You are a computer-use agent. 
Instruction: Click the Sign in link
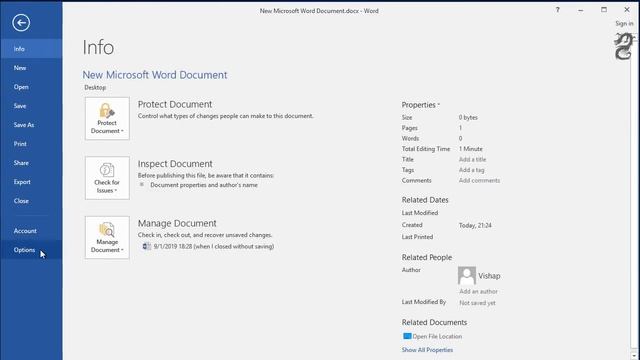(624, 24)
